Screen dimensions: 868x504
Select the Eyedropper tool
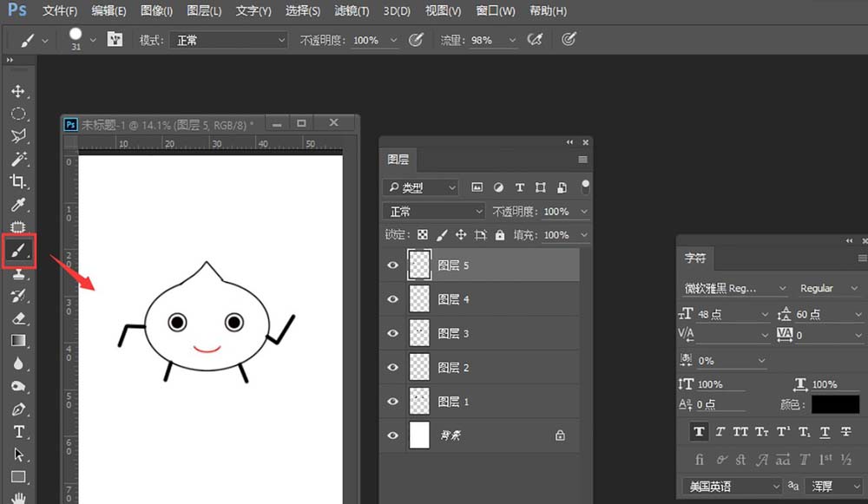pyautogui.click(x=18, y=205)
